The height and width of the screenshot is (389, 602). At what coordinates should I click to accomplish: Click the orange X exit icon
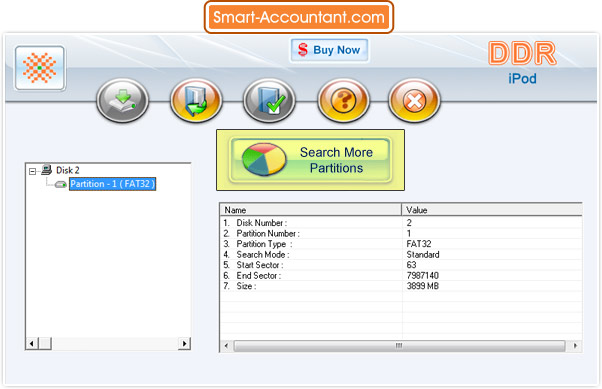[414, 101]
